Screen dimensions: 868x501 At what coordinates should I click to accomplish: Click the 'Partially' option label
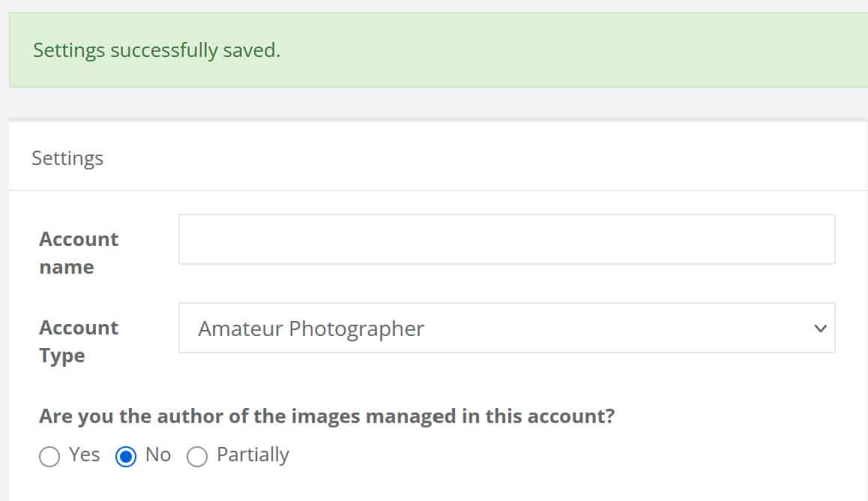tap(253, 454)
